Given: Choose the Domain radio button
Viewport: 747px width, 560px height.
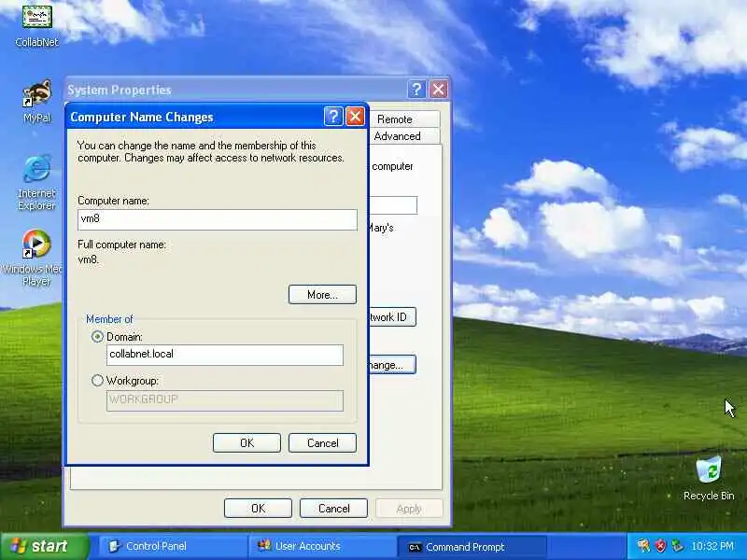Looking at the screenshot, I should click(x=97, y=337).
